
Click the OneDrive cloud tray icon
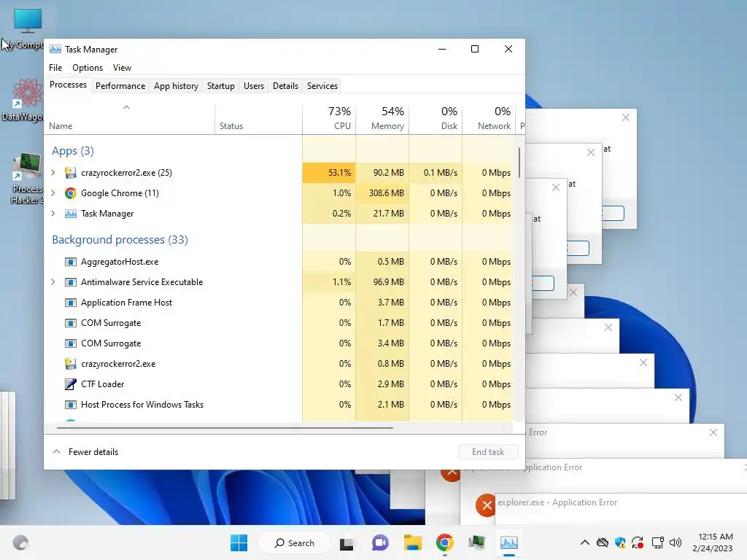tap(603, 542)
